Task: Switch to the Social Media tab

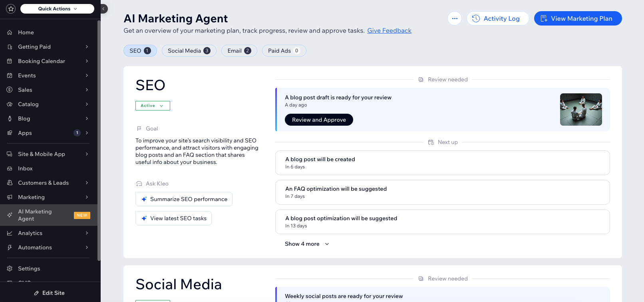Action: (x=189, y=51)
